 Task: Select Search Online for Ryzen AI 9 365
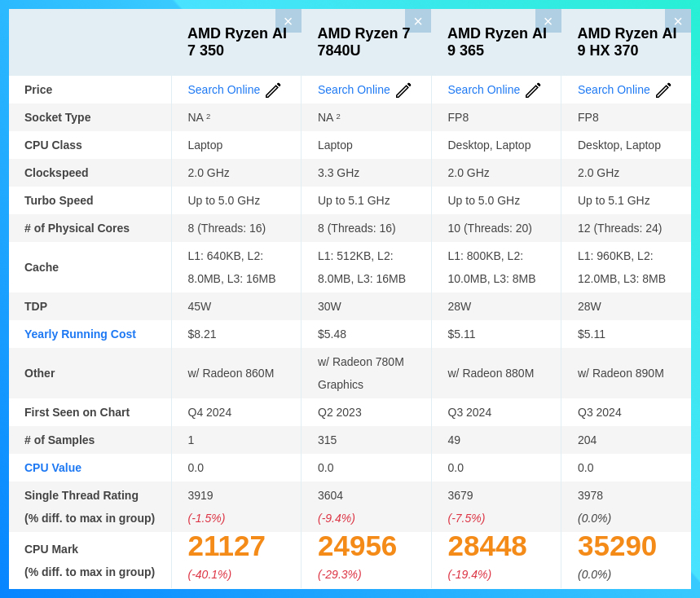click(483, 90)
